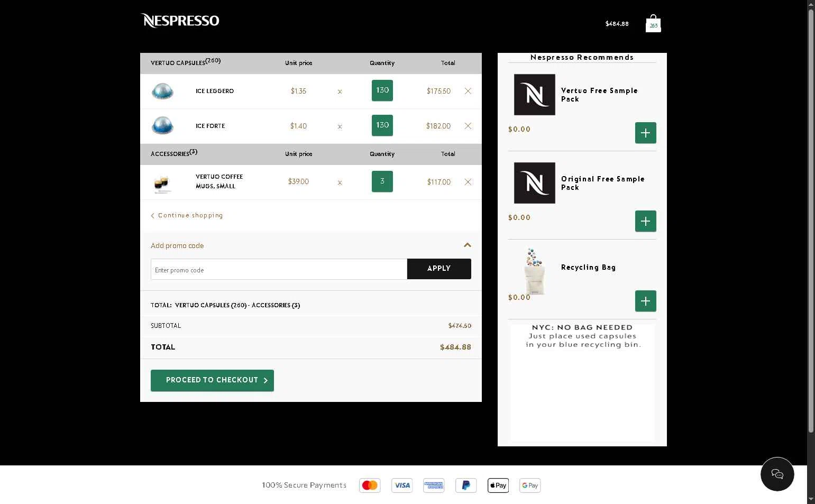The width and height of the screenshot is (815, 504).
Task: Click Recycling Bag product image
Action: 534,271
